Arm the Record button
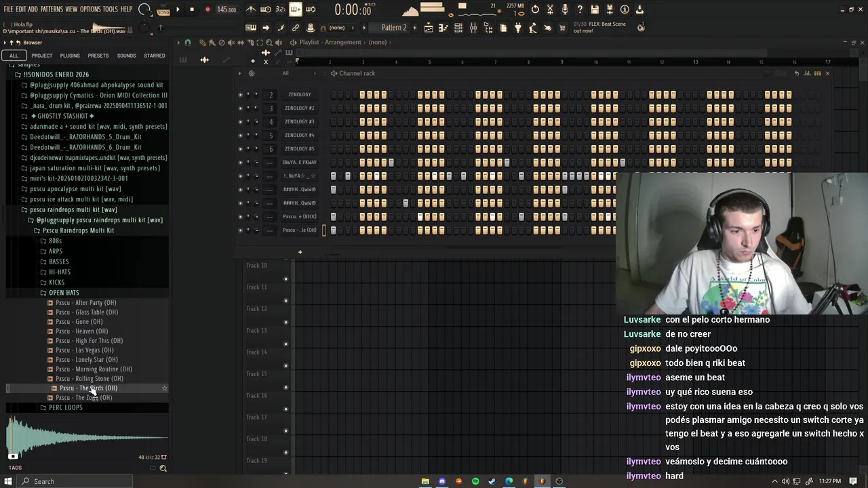Viewport: 868px width, 488px height. point(208,9)
